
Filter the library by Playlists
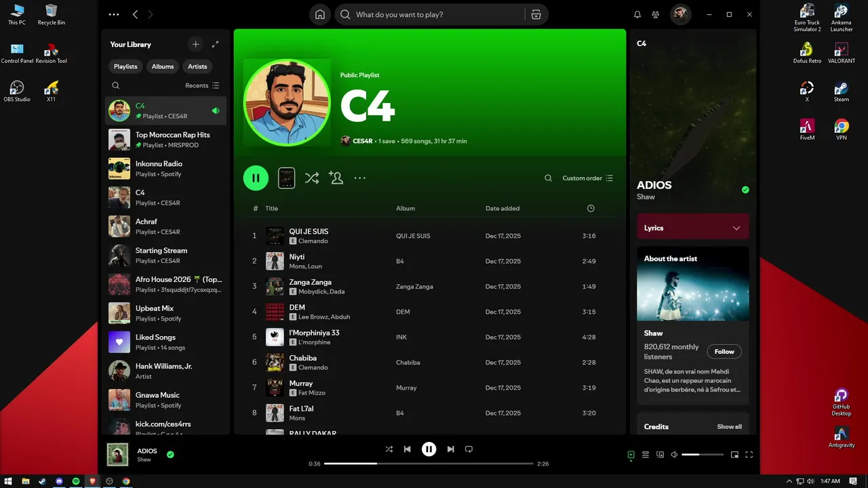point(125,66)
